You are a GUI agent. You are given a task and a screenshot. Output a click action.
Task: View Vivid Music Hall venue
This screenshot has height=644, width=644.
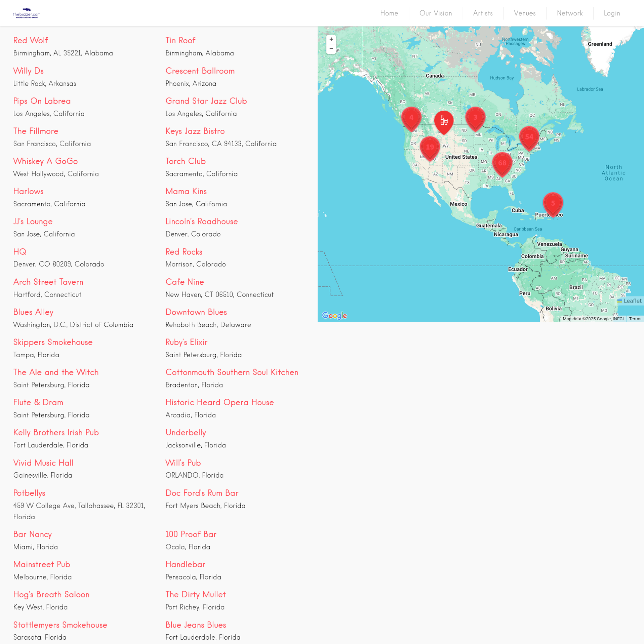[43, 463]
